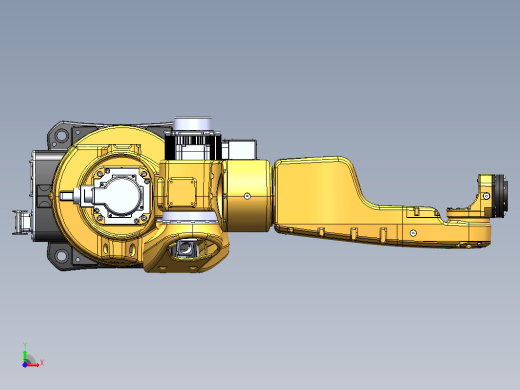Click the red X axis of the triad
The height and width of the screenshot is (390, 520).
(x=34, y=365)
